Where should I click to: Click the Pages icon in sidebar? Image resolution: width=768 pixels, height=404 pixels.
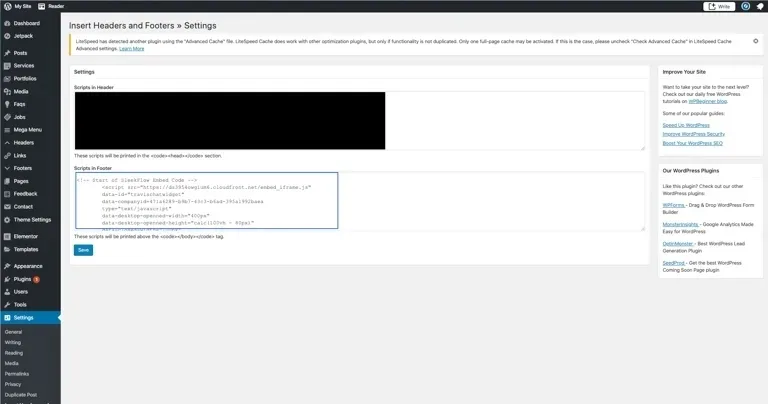7,181
